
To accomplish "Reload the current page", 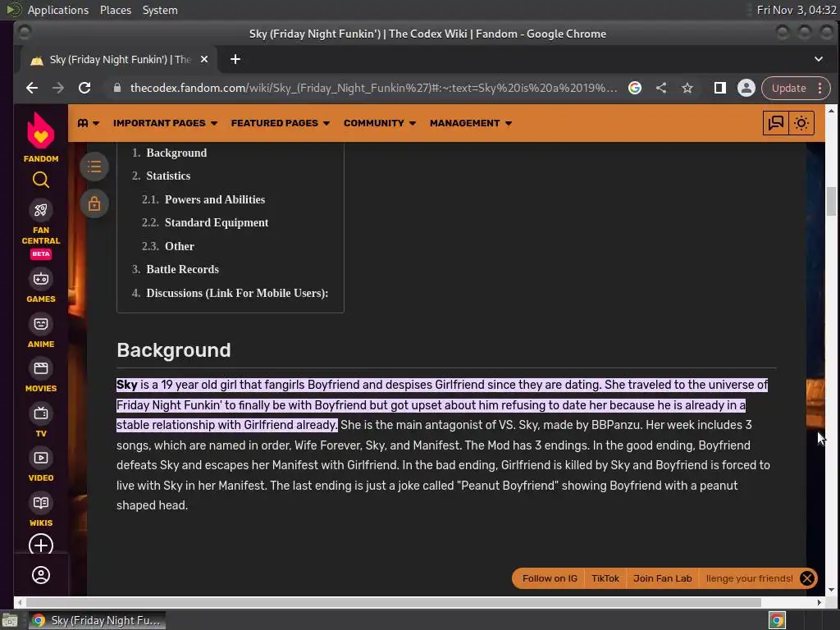I will point(84,88).
